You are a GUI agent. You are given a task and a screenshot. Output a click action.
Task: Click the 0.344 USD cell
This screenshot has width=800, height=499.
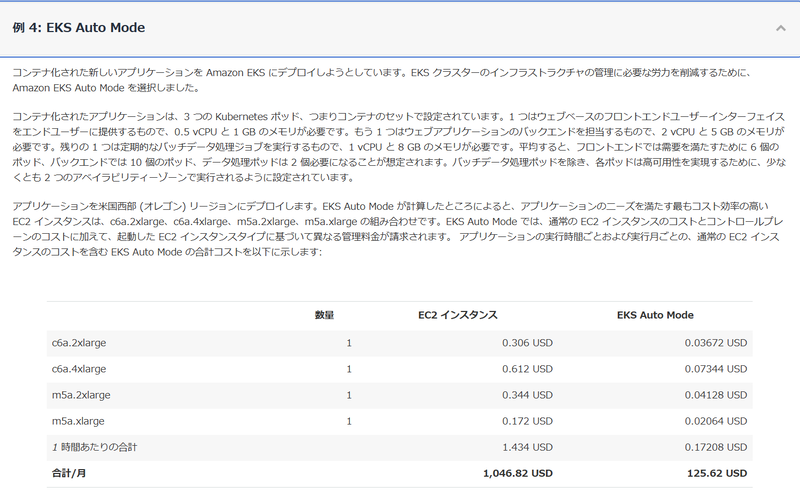click(x=527, y=395)
